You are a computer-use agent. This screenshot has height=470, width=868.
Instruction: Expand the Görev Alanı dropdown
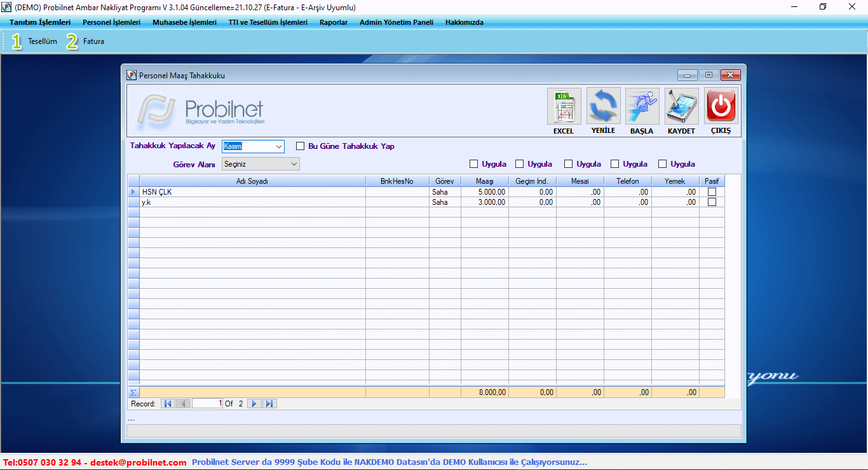(294, 164)
